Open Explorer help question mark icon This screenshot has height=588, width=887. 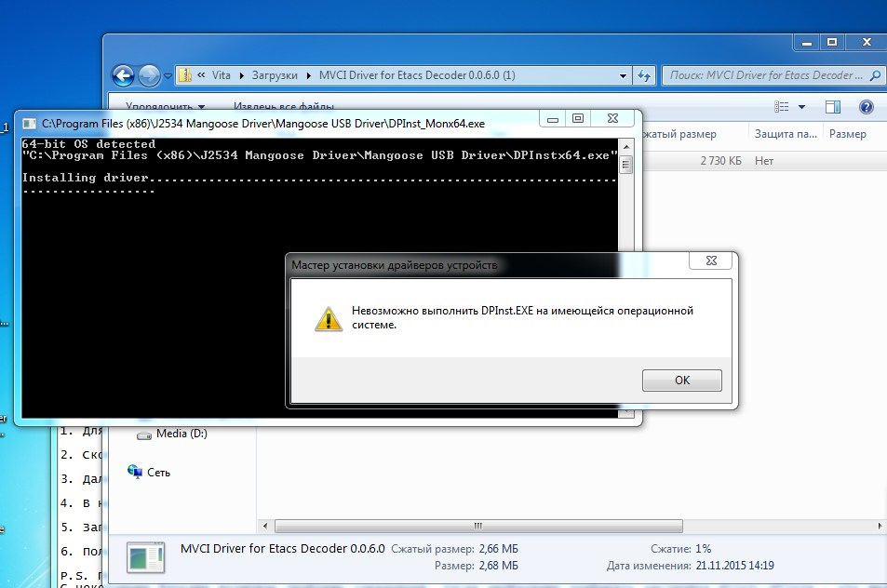click(866, 107)
